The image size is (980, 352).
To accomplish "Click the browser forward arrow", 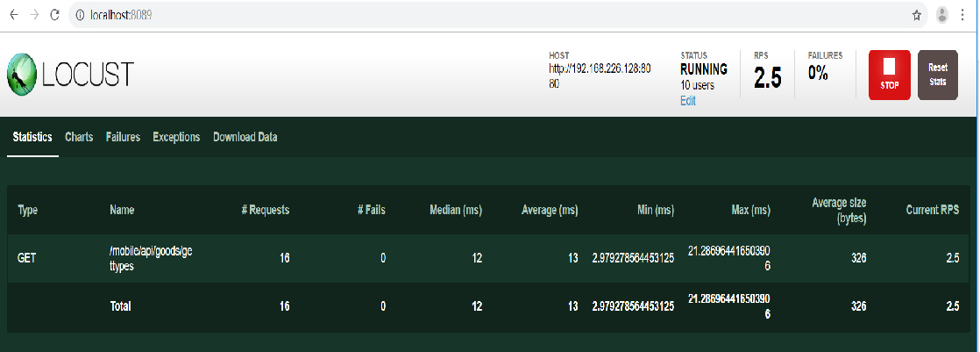I will pos(33,15).
